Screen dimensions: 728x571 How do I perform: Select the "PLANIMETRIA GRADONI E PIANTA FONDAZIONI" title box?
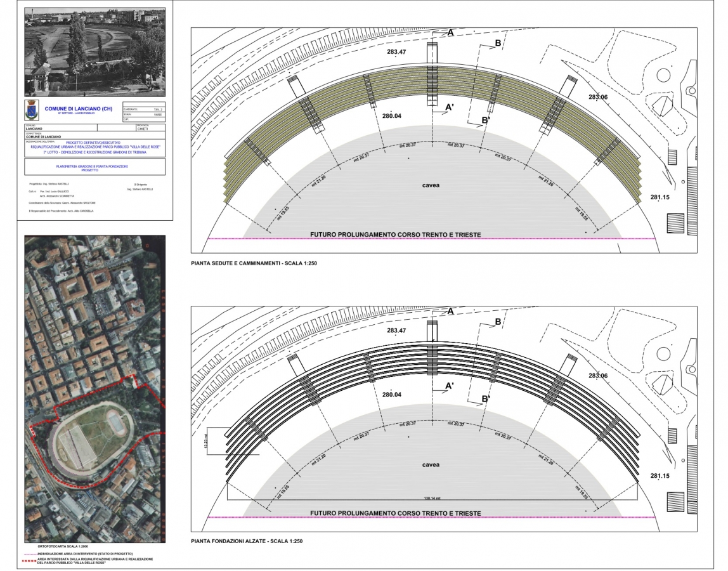tap(94, 167)
